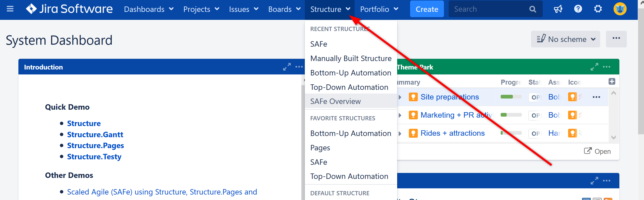Viewport: 644px width, 200px height.
Task: Click Site preparations progress bar
Action: point(511,97)
